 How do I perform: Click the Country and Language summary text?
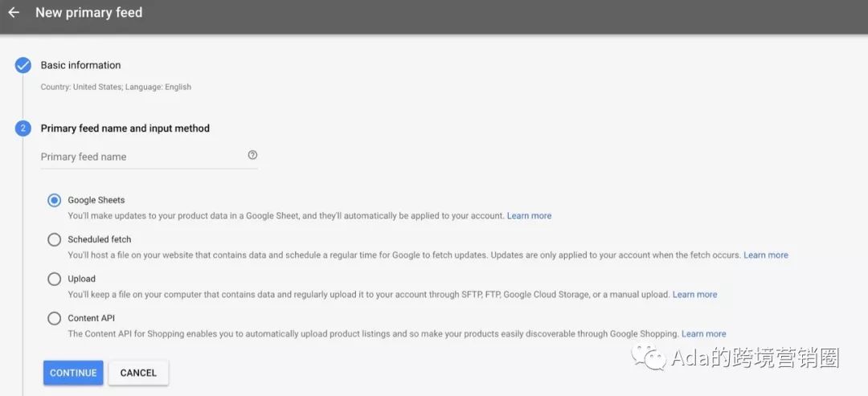click(x=116, y=87)
